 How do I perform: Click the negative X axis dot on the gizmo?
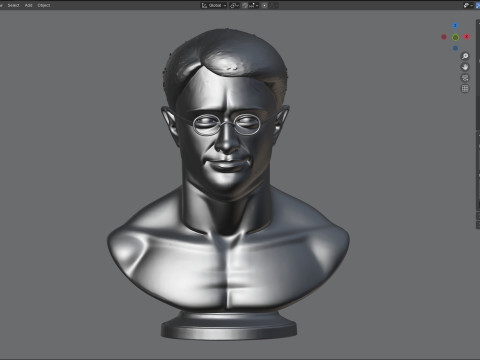(444, 37)
